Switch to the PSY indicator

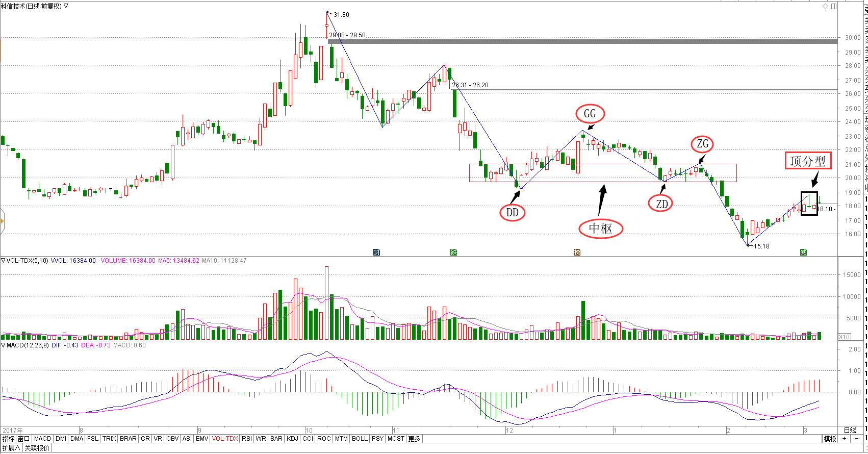378,439
